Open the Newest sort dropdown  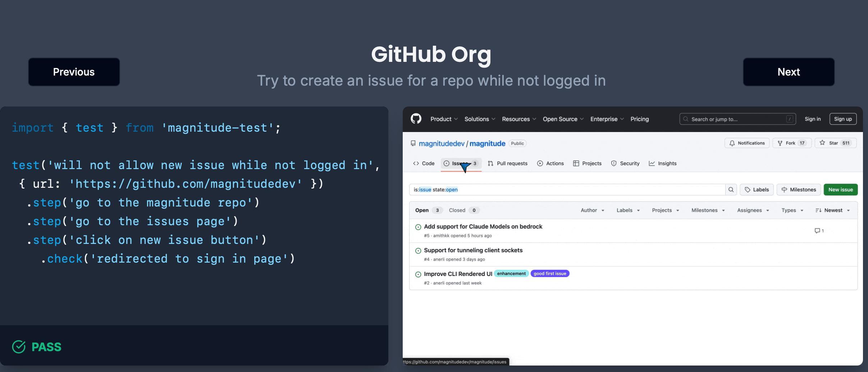(x=832, y=210)
